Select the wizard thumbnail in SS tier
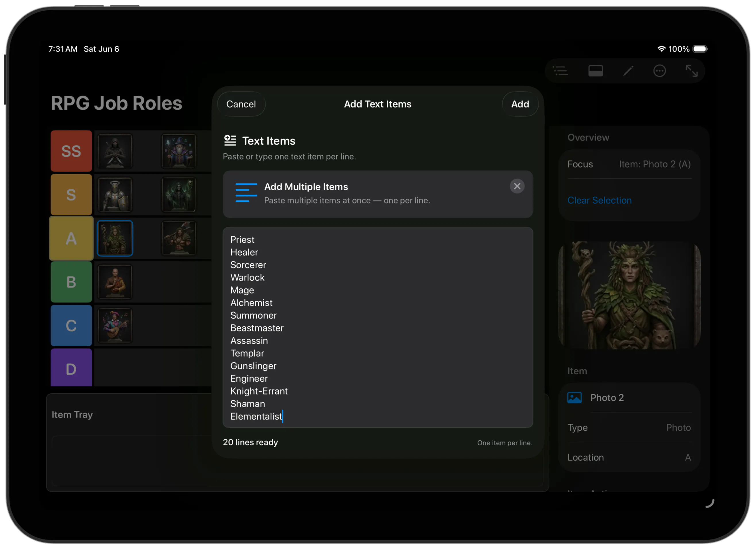The width and height of the screenshot is (756, 550). [x=179, y=151]
